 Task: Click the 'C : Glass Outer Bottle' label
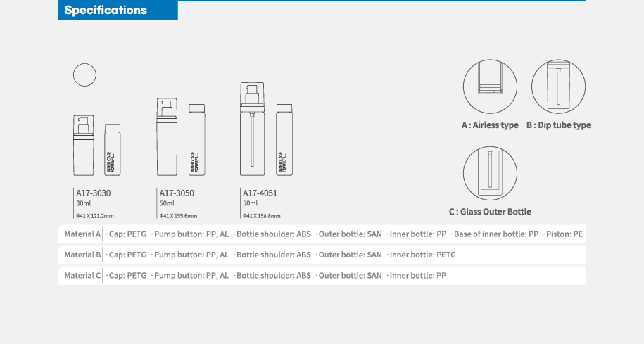coord(490,212)
